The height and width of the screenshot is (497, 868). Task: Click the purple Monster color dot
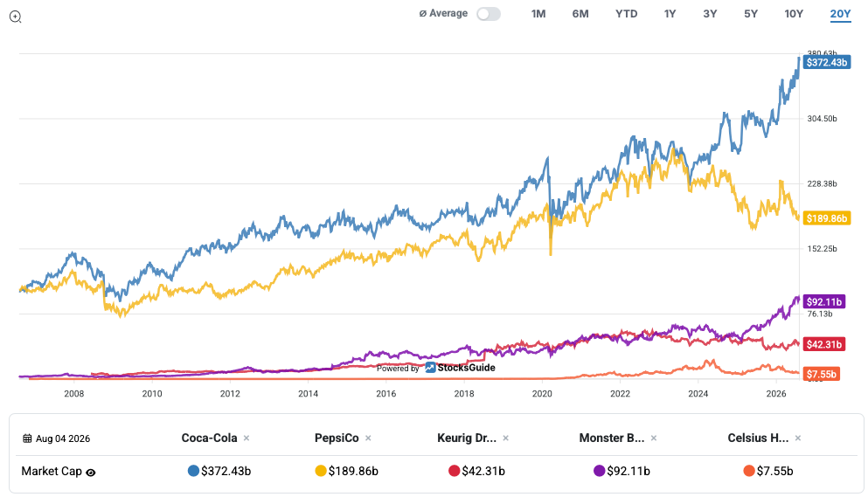pos(599,471)
